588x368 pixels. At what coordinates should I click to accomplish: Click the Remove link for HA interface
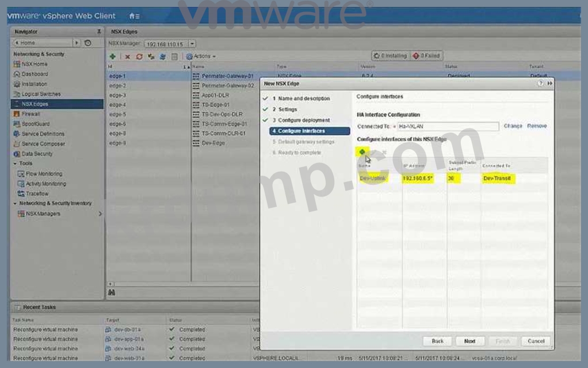point(537,126)
